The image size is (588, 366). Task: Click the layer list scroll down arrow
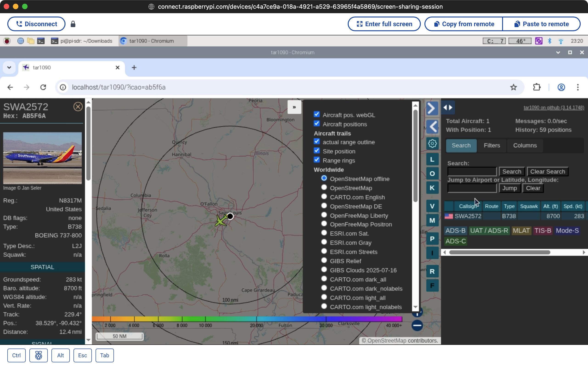416,307
